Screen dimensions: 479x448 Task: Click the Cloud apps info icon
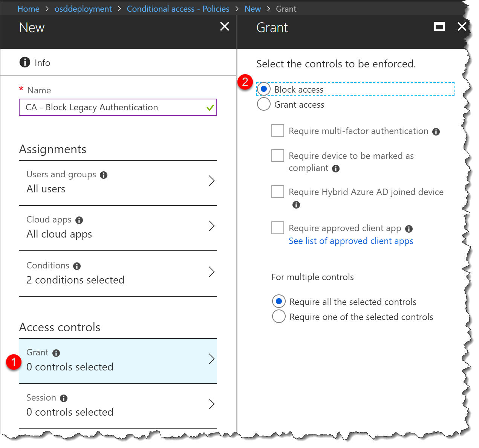(79, 219)
